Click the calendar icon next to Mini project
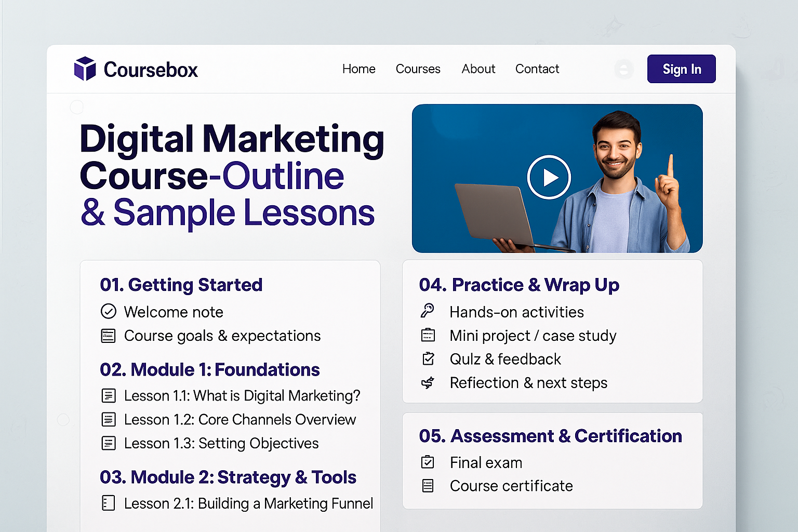The image size is (798, 532). (428, 335)
